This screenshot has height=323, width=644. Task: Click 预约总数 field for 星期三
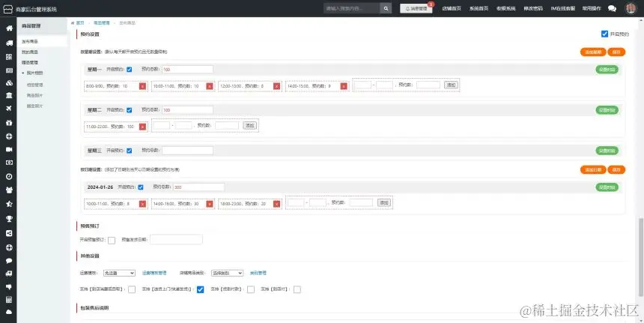click(x=187, y=151)
